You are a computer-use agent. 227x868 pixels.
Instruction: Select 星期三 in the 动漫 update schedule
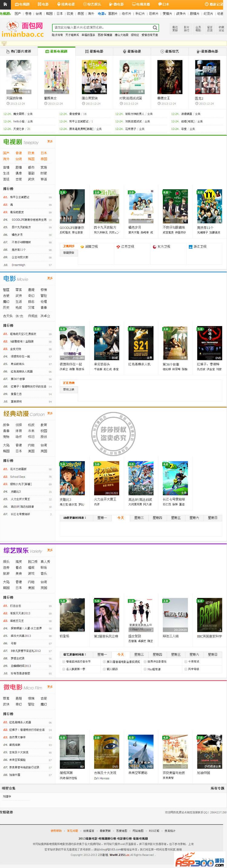click(139, 518)
